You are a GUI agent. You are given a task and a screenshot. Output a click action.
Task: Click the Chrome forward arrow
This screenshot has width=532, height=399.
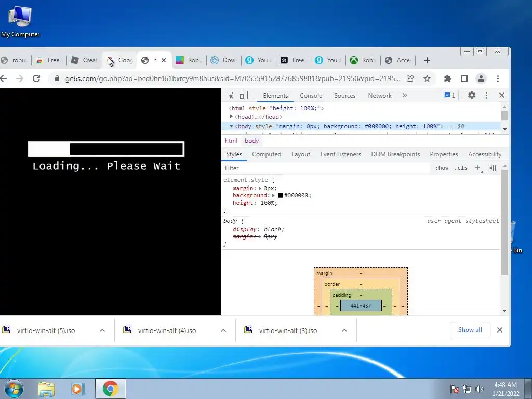coord(20,79)
